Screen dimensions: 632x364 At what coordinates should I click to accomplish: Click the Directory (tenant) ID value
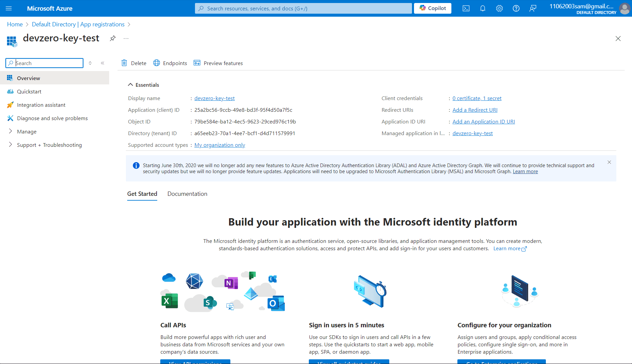pos(245,133)
